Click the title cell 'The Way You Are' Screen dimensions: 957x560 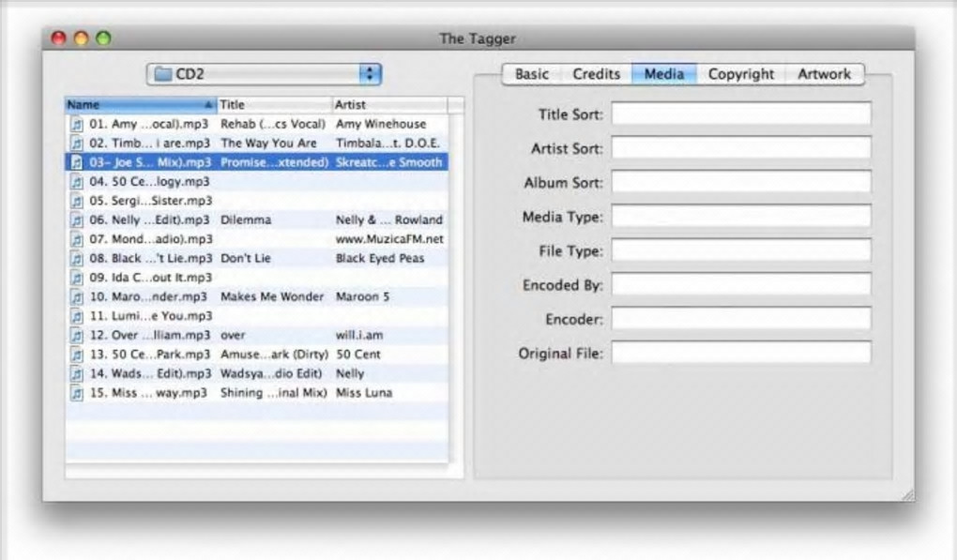pos(268,144)
